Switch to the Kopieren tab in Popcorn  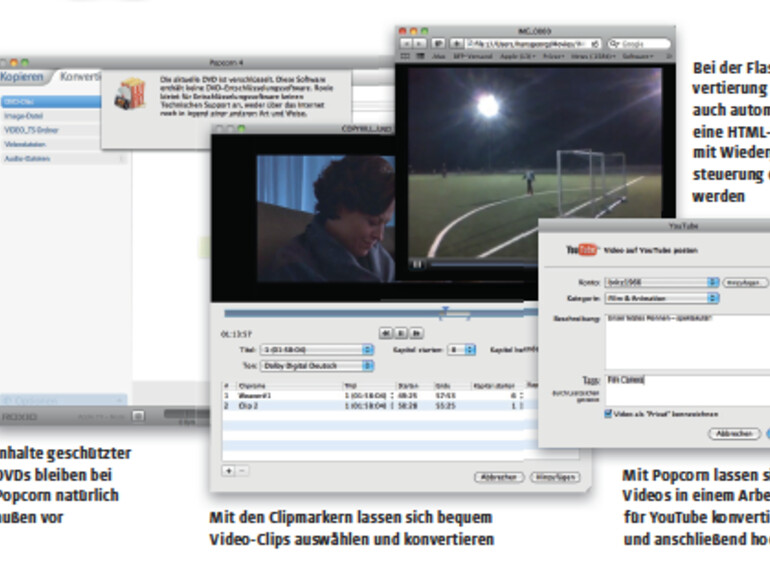23,77
